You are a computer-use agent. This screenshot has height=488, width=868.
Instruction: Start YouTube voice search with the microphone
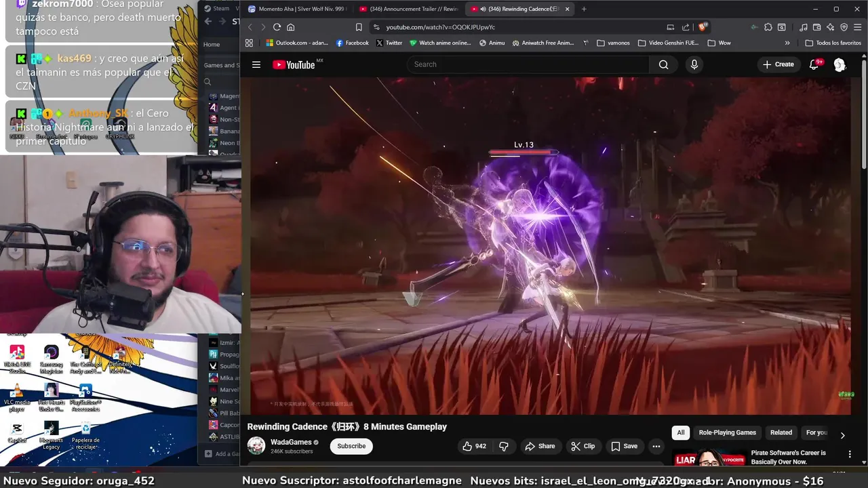click(694, 64)
